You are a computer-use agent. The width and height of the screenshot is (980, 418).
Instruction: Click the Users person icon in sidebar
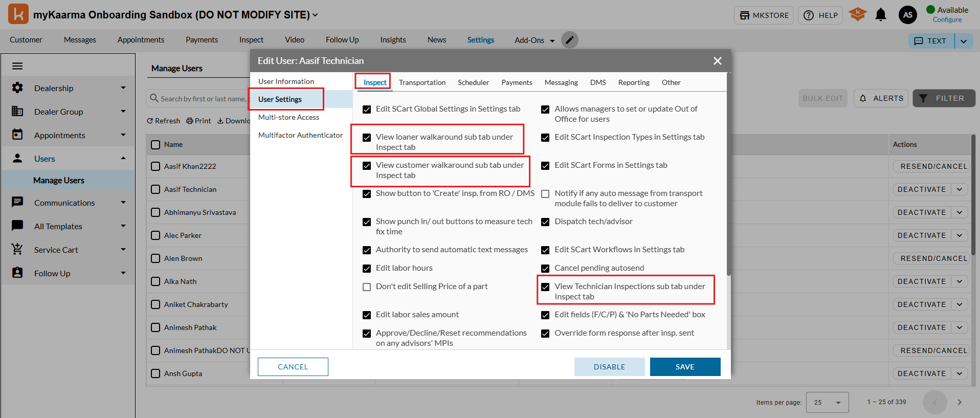click(x=17, y=159)
